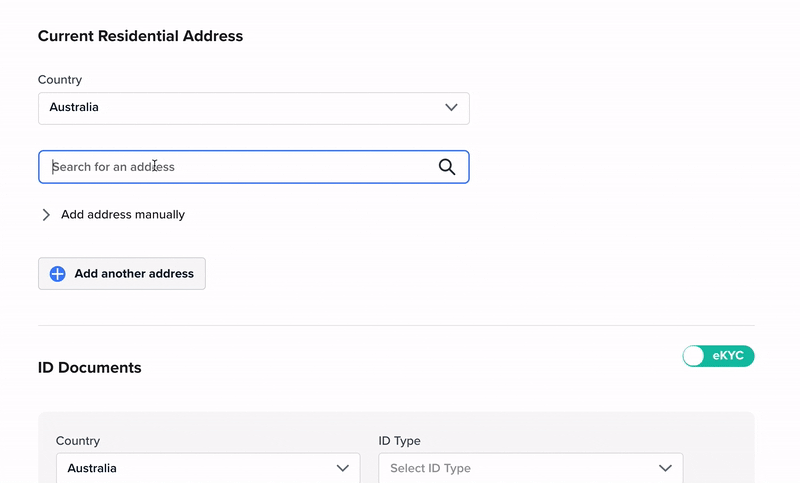The width and height of the screenshot is (800, 483).
Task: Open the Country dropdown under ID Documents
Action: [207, 468]
